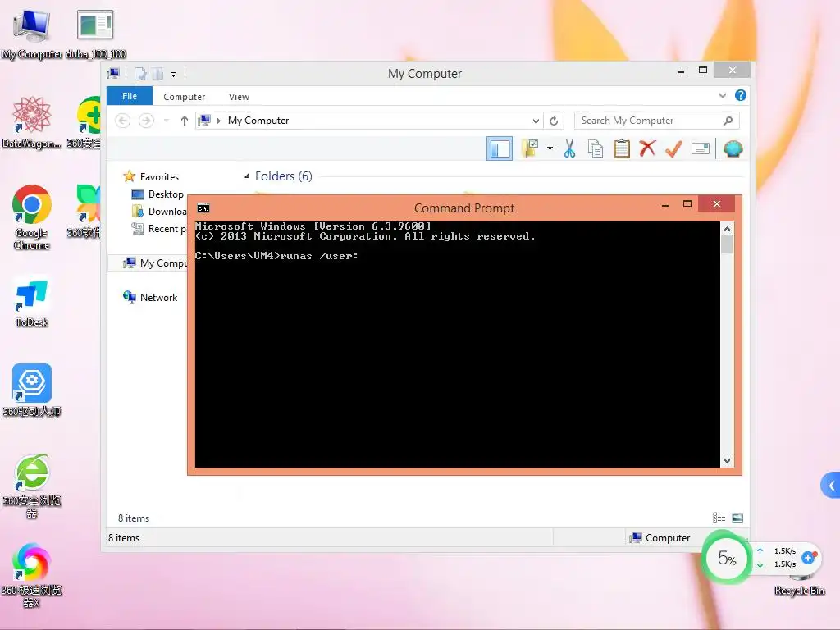
Task: Click the clipboard Paste icon
Action: click(x=622, y=148)
